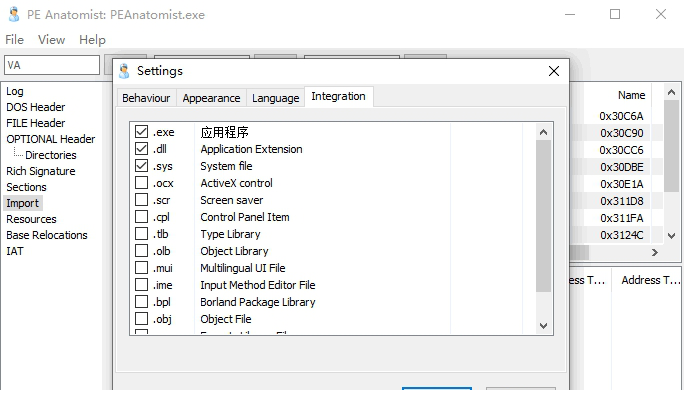Select Sections in the sidebar
684x405 pixels.
[26, 187]
